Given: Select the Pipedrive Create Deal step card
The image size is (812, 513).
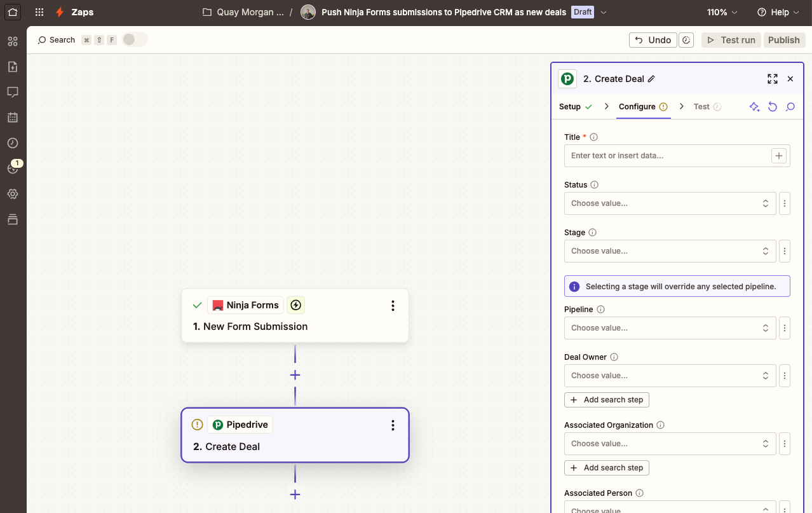Looking at the screenshot, I should [295, 435].
